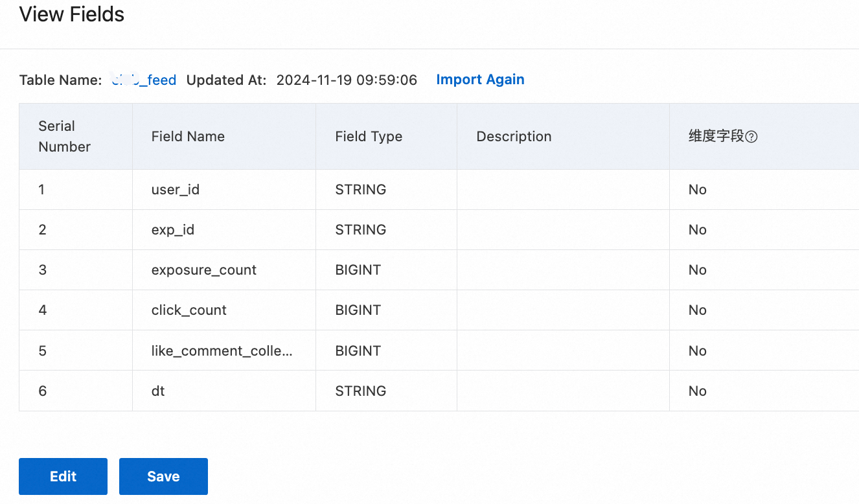Click the truncated like_comment_colle... field name
Screen dimensions: 859x504
222,351
